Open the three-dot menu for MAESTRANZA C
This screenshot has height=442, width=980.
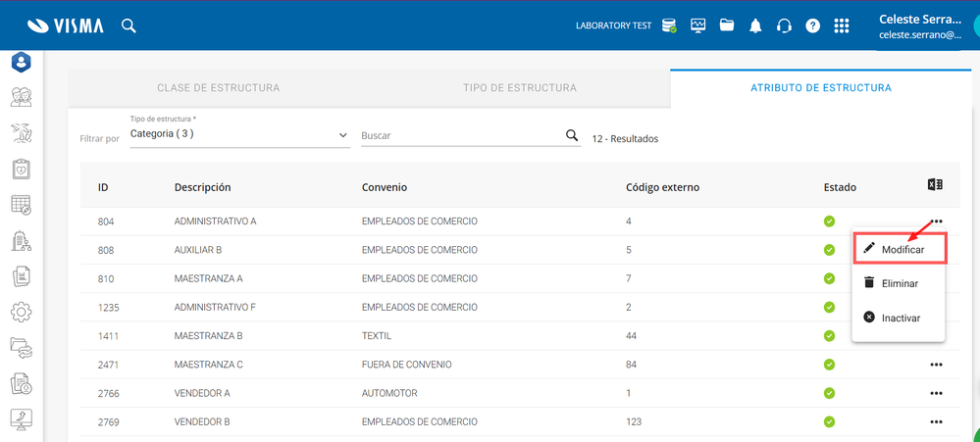coord(936,365)
